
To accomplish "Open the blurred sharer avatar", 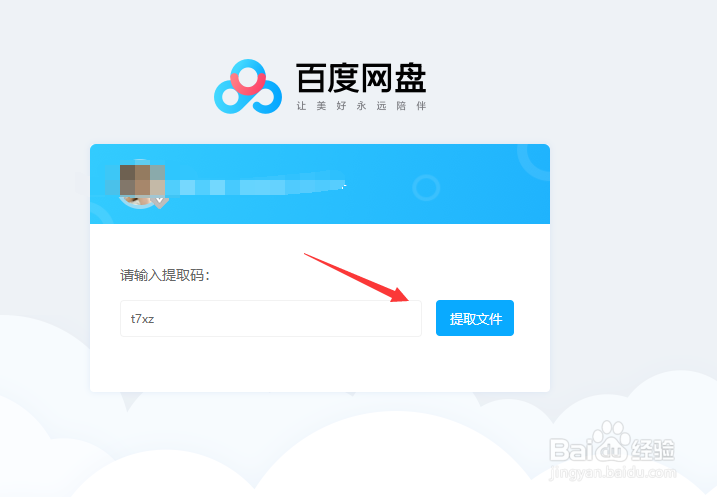I will click(142, 184).
